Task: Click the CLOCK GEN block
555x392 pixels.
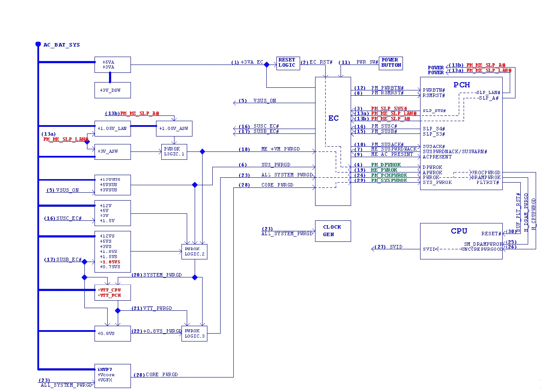Action: [x=333, y=231]
